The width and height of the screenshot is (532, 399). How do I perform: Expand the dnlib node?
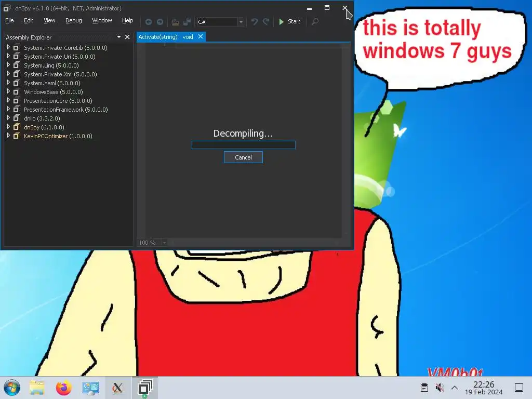pyautogui.click(x=8, y=118)
